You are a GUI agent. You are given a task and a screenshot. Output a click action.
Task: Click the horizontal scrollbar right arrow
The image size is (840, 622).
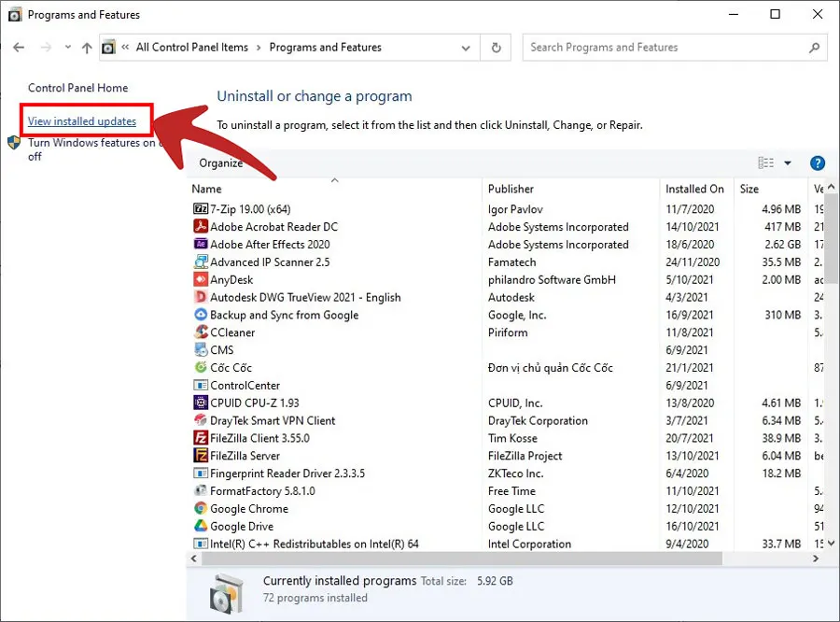click(816, 558)
